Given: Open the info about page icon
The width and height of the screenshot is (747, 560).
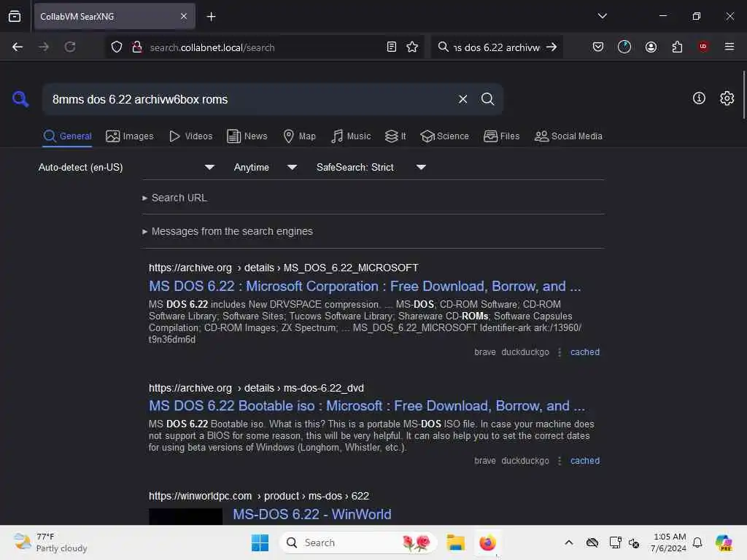Looking at the screenshot, I should coord(699,98).
